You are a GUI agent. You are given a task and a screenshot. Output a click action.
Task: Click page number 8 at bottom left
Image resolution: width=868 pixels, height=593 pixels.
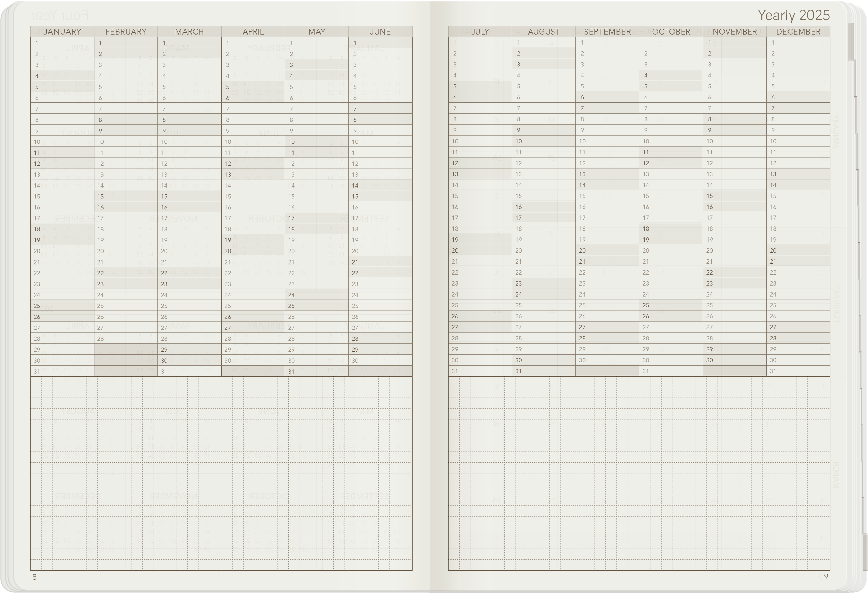(x=34, y=577)
